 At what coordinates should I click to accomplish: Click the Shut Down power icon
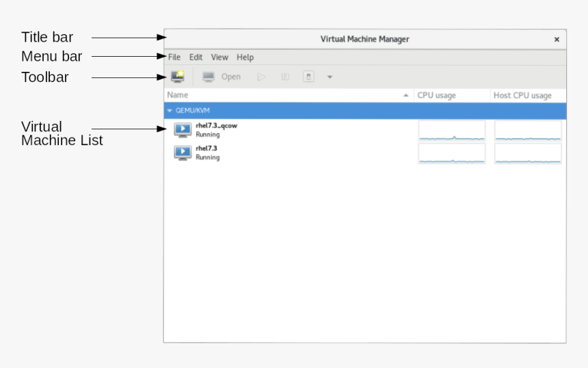tap(308, 77)
